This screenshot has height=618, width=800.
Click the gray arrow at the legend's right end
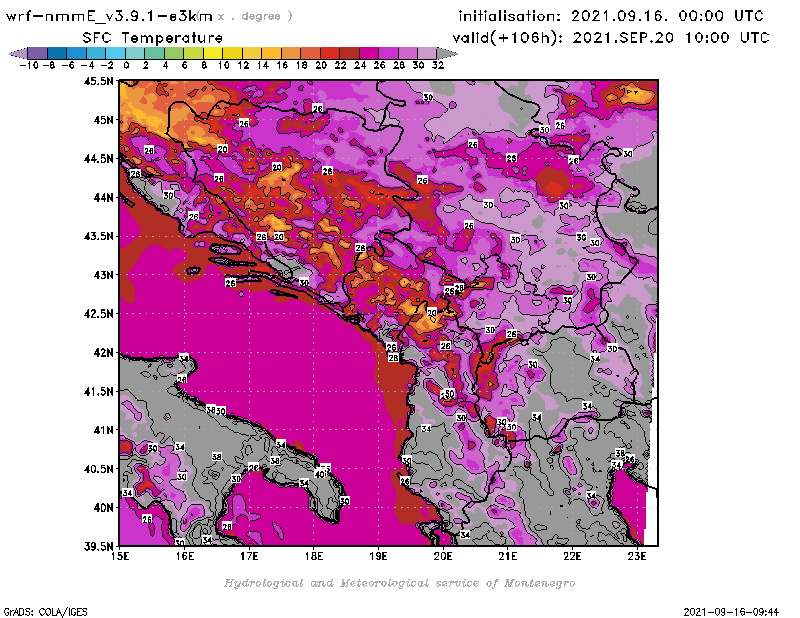click(x=447, y=53)
